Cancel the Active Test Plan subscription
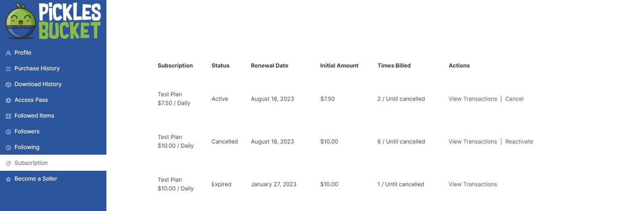This screenshot has width=644, height=211. click(x=514, y=99)
